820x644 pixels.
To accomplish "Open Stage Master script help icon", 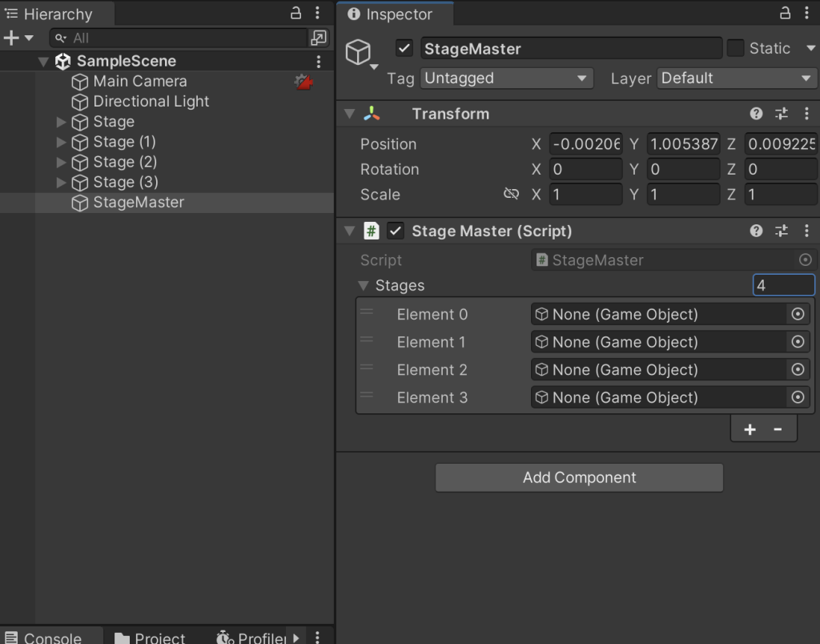I will [x=756, y=231].
